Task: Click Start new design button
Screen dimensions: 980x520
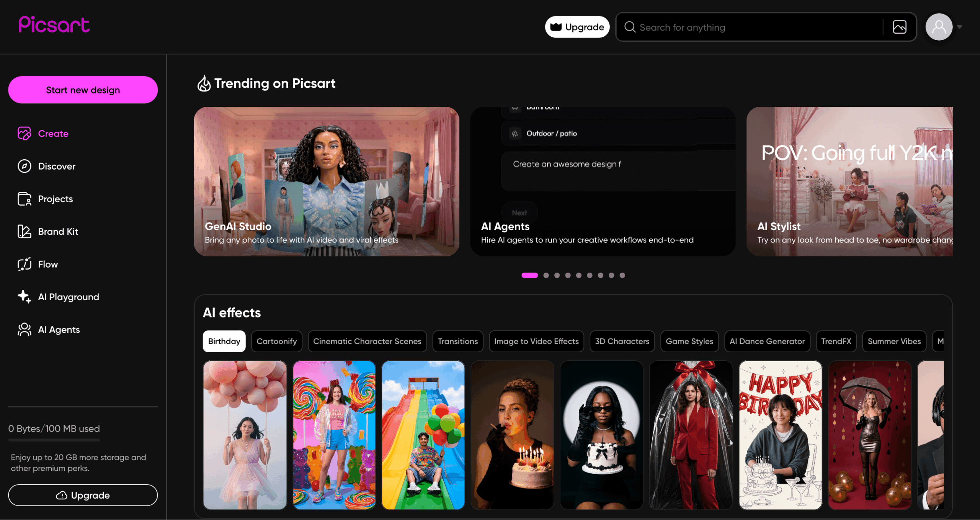Action: coord(83,90)
